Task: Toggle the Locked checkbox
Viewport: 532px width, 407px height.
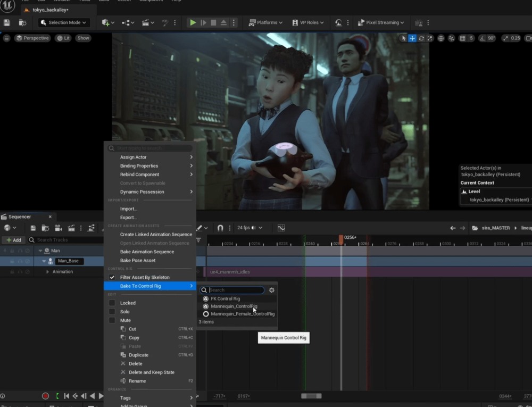Action: [x=112, y=303]
